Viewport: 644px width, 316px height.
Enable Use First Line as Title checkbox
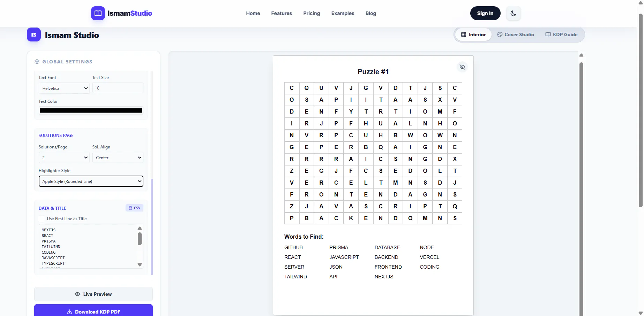[42, 218]
